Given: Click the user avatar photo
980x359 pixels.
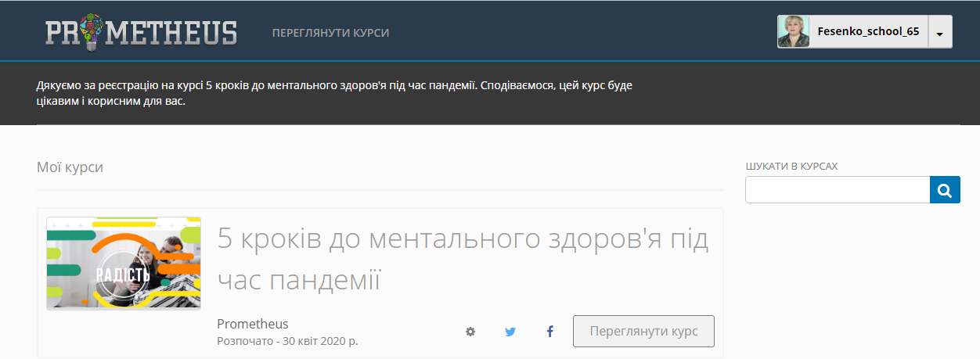Looking at the screenshot, I should [x=793, y=32].
